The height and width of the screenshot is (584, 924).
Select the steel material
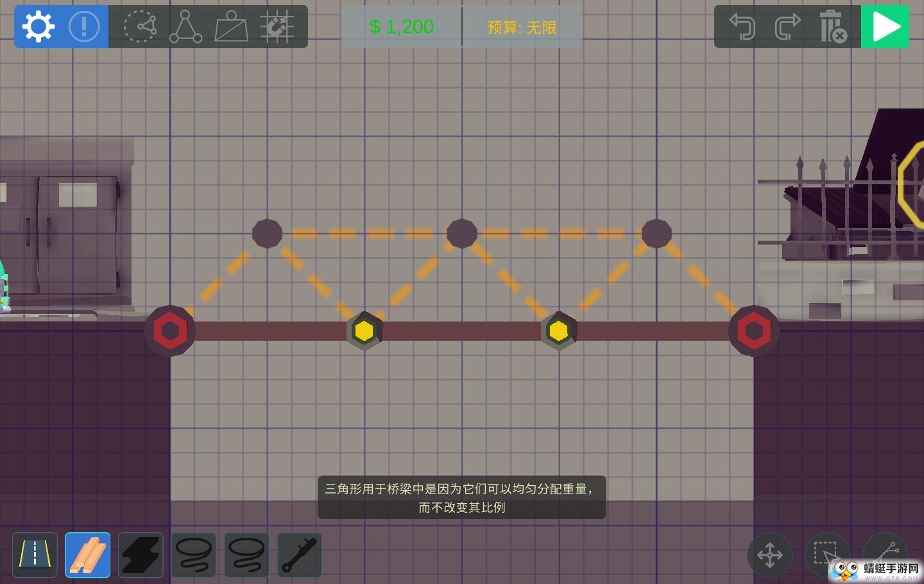click(141, 554)
